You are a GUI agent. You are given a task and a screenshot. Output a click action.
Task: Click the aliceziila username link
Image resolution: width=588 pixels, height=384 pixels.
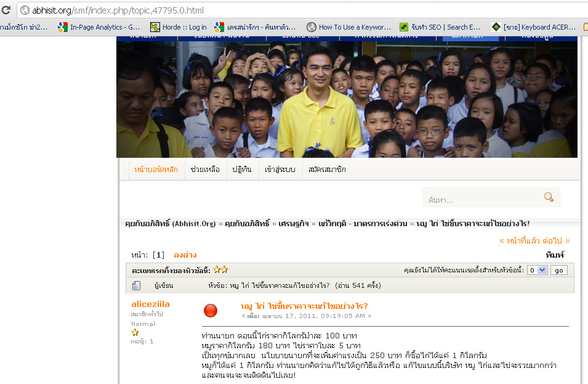tap(150, 304)
